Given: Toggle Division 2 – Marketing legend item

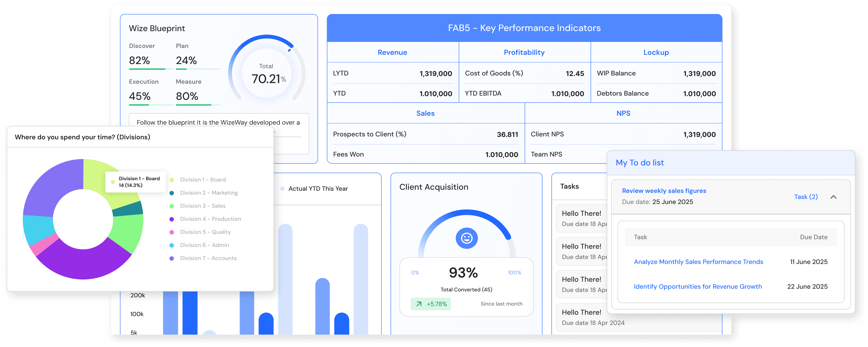Looking at the screenshot, I should click(x=209, y=193).
